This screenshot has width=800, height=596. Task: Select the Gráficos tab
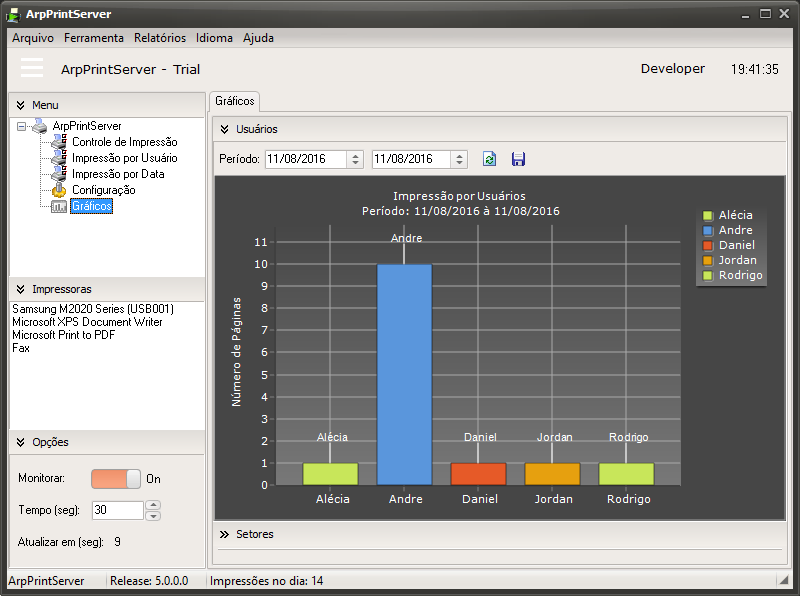(235, 102)
